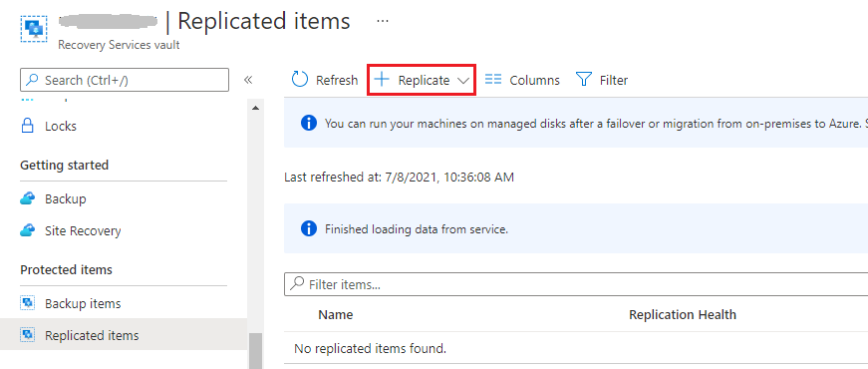Sort by Replication Health column header

point(682,315)
